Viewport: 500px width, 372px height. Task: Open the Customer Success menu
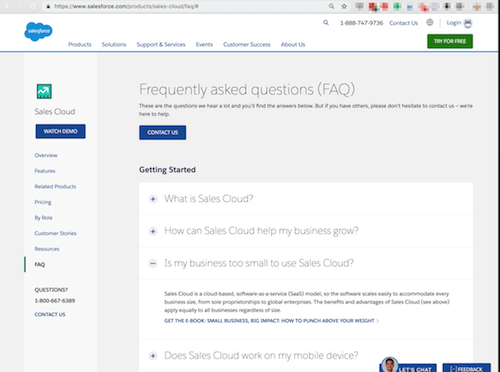[247, 44]
